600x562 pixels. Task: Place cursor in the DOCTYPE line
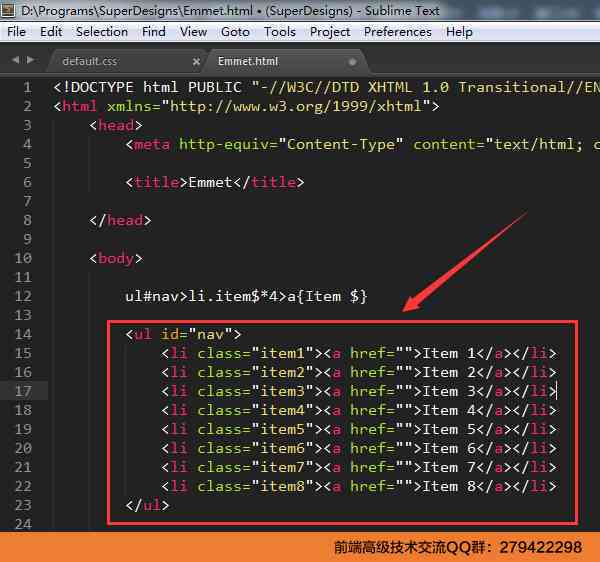click(326, 87)
